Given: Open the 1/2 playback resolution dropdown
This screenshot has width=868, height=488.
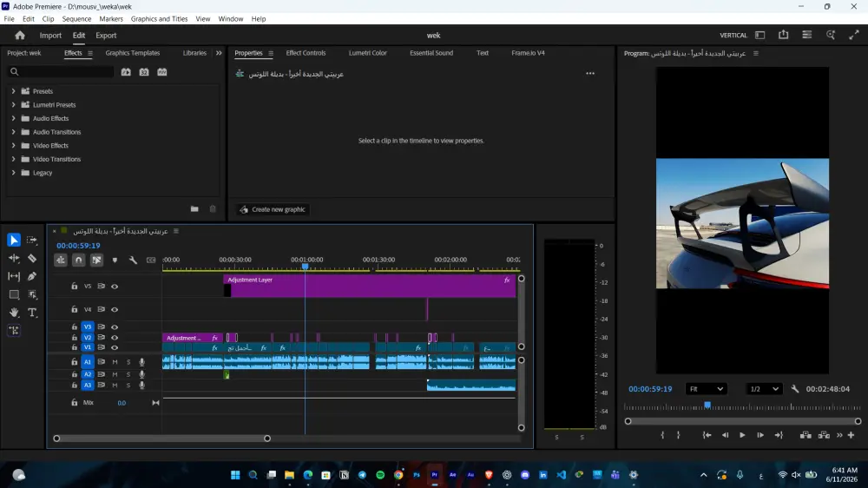Looking at the screenshot, I should (x=764, y=389).
